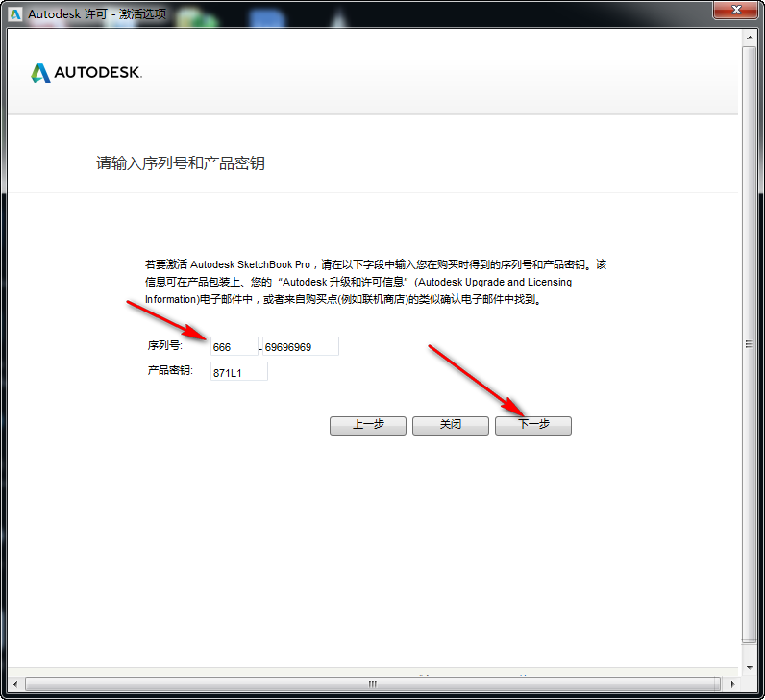Click the vertical scrollbar down arrow
This screenshot has width=765, height=700.
pos(750,668)
